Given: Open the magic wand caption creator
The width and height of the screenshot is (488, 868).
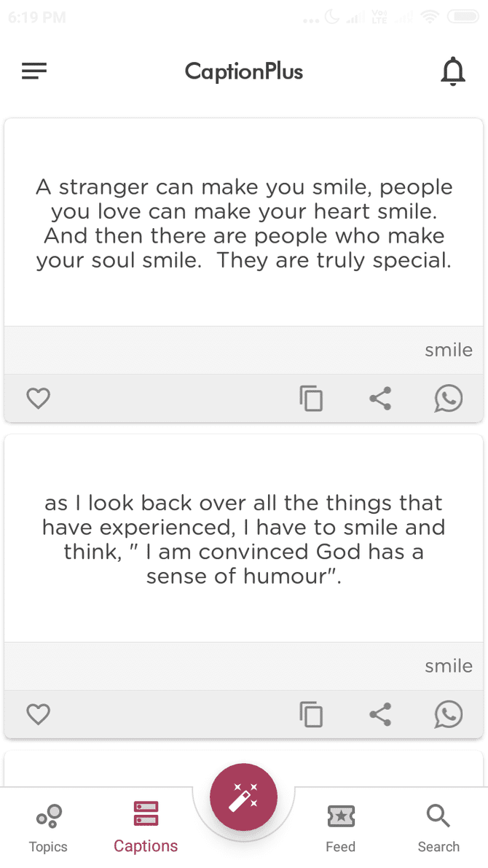Looking at the screenshot, I should [244, 797].
